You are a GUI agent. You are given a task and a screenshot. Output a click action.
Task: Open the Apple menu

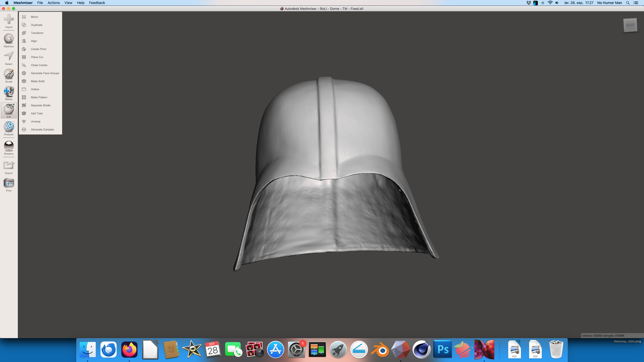tap(7, 3)
